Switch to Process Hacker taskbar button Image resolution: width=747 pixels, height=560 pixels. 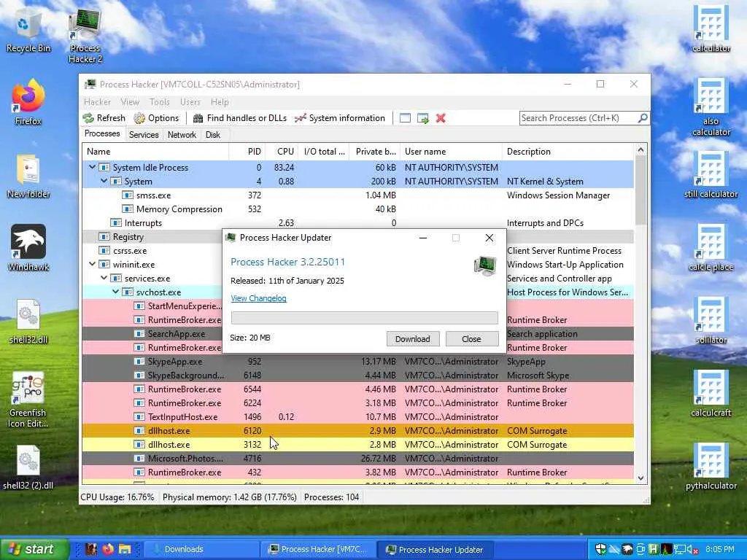coord(318,549)
